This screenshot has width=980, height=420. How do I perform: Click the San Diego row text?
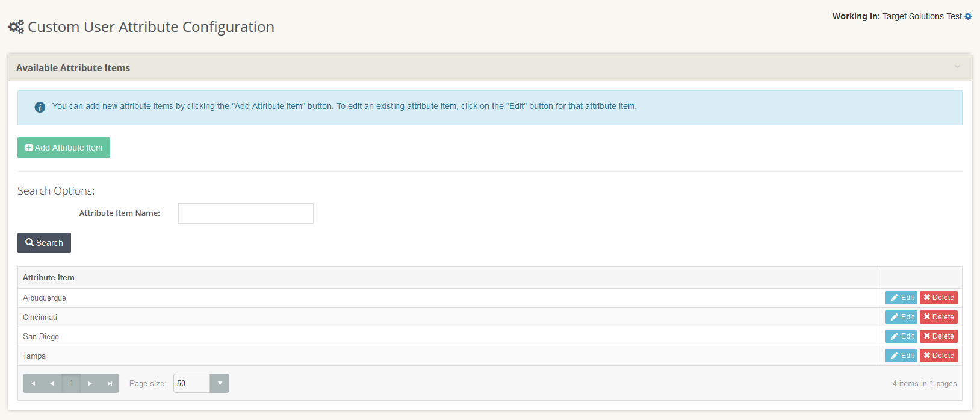[x=41, y=337]
